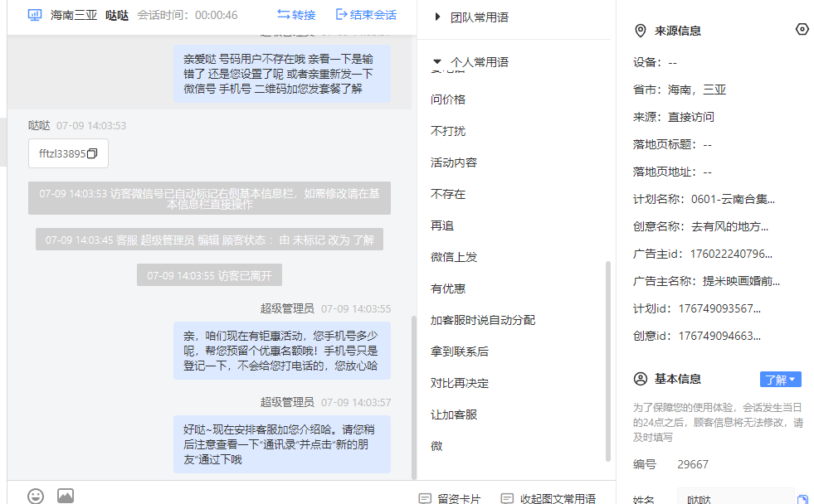This screenshot has height=504, width=814.
Task: Click the 编号 29667 value
Action: 693,464
